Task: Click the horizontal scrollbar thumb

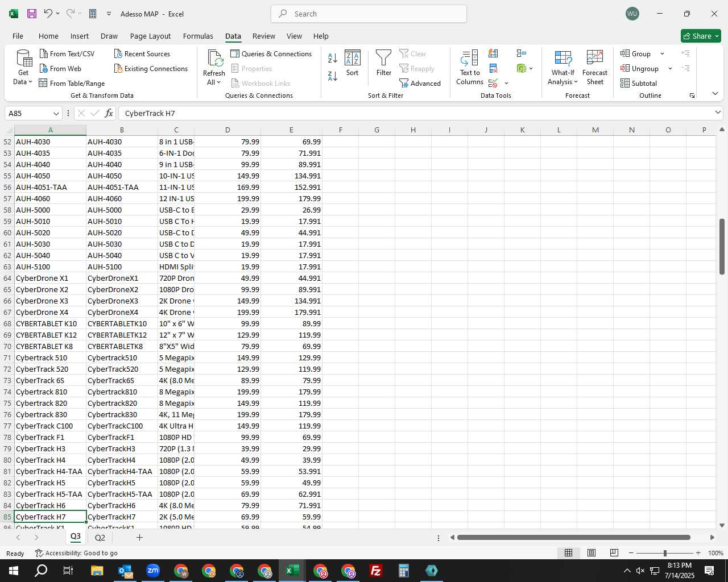Action: (x=573, y=537)
